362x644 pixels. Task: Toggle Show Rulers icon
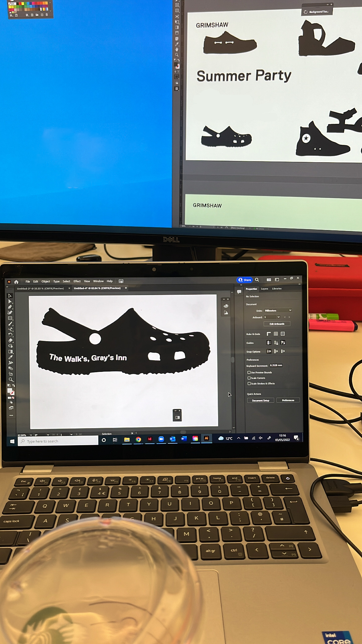point(269,334)
